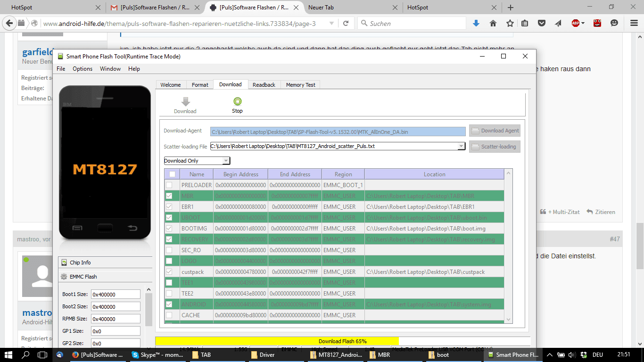Toggle the UBOOT checkbox

pos(169,218)
